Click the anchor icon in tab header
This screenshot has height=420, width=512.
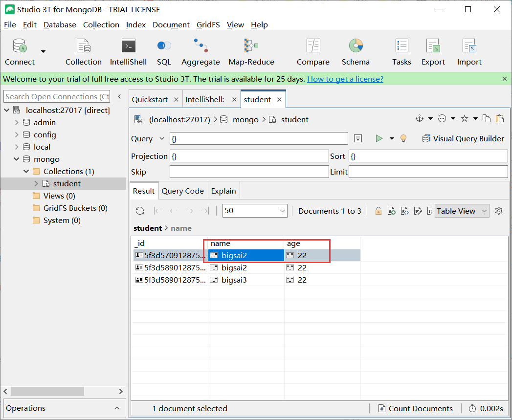420,118
